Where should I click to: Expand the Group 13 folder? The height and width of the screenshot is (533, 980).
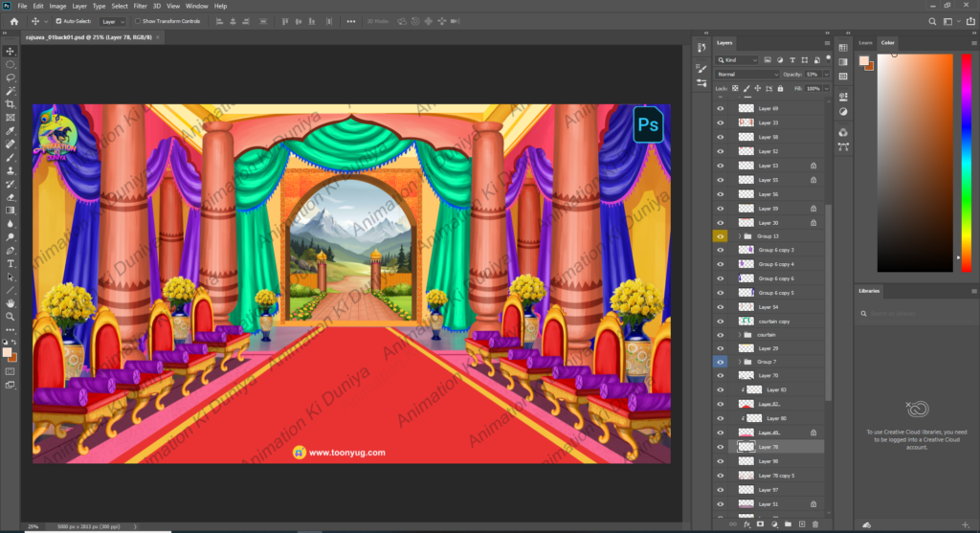(738, 235)
